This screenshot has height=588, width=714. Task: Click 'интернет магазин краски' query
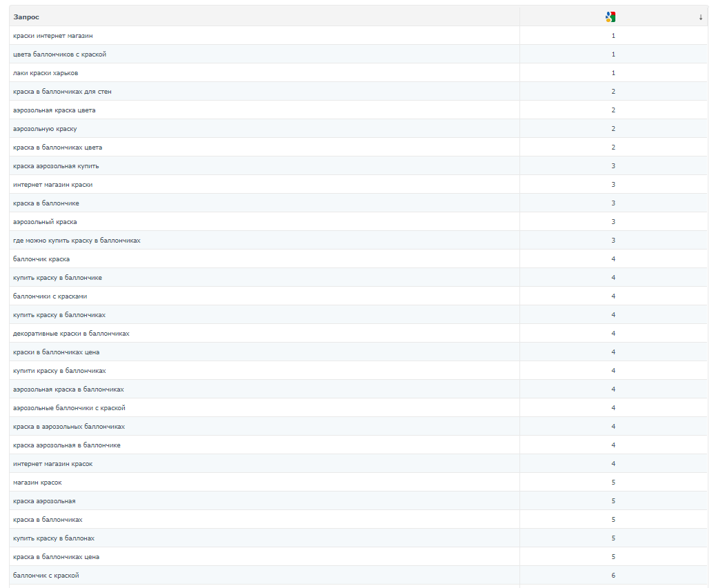53,185
